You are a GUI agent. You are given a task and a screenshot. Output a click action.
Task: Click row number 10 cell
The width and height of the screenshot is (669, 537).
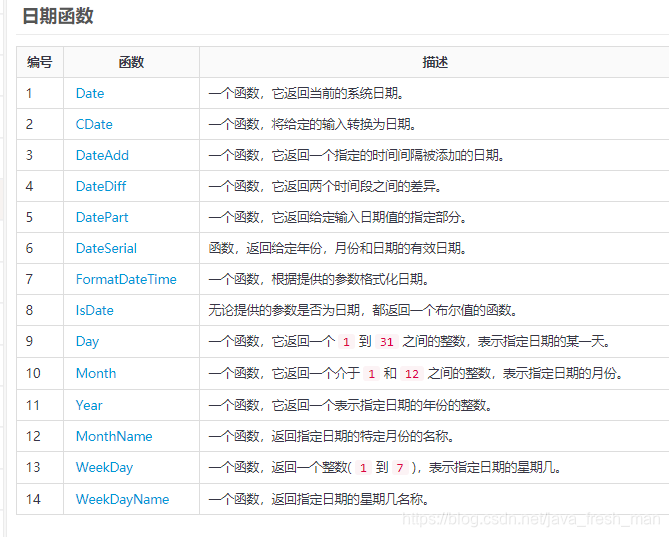[x=40, y=374]
